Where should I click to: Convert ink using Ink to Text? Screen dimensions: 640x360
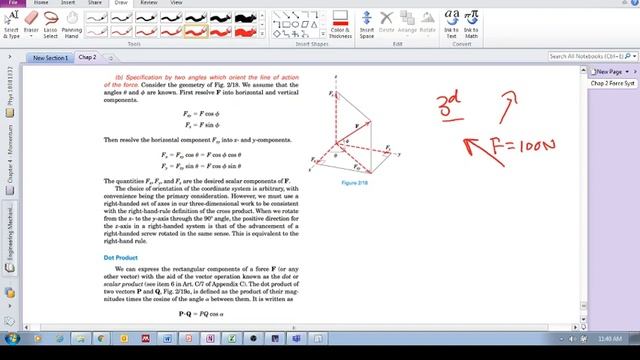(451, 24)
